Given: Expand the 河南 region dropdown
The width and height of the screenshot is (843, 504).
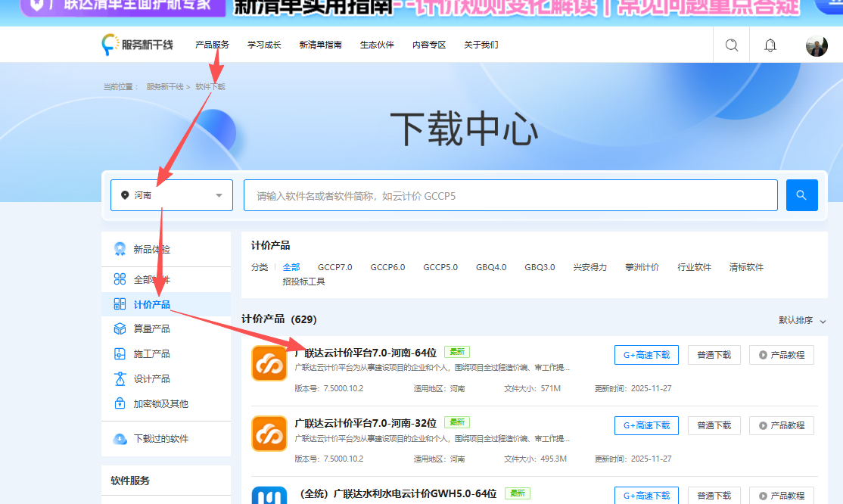Looking at the screenshot, I should click(x=172, y=195).
